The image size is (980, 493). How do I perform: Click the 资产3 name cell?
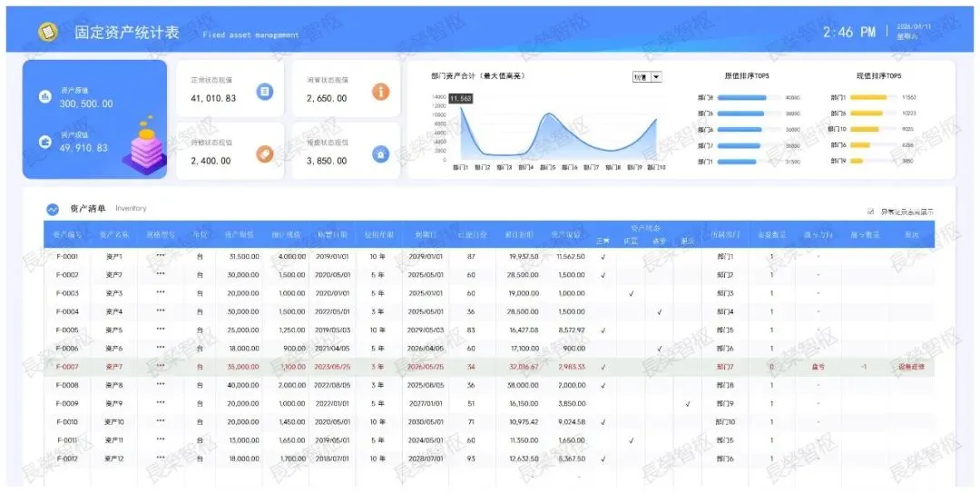pyautogui.click(x=113, y=293)
